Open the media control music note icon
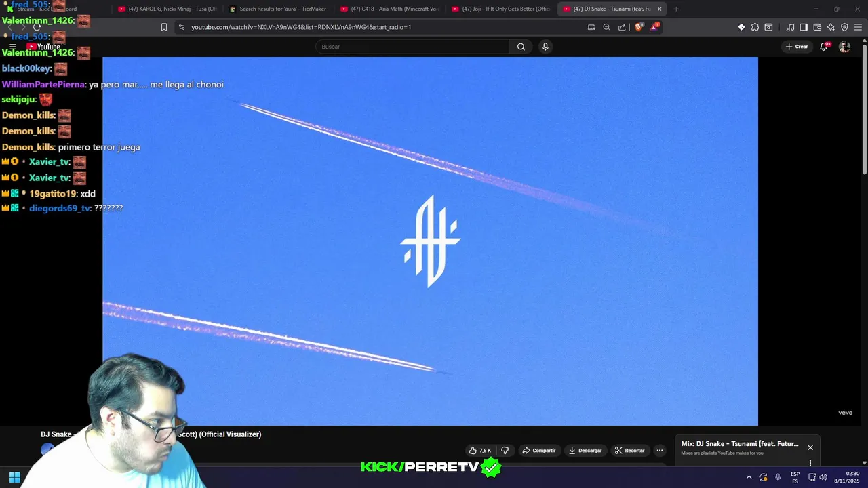Image resolution: width=868 pixels, height=488 pixels. (x=790, y=27)
